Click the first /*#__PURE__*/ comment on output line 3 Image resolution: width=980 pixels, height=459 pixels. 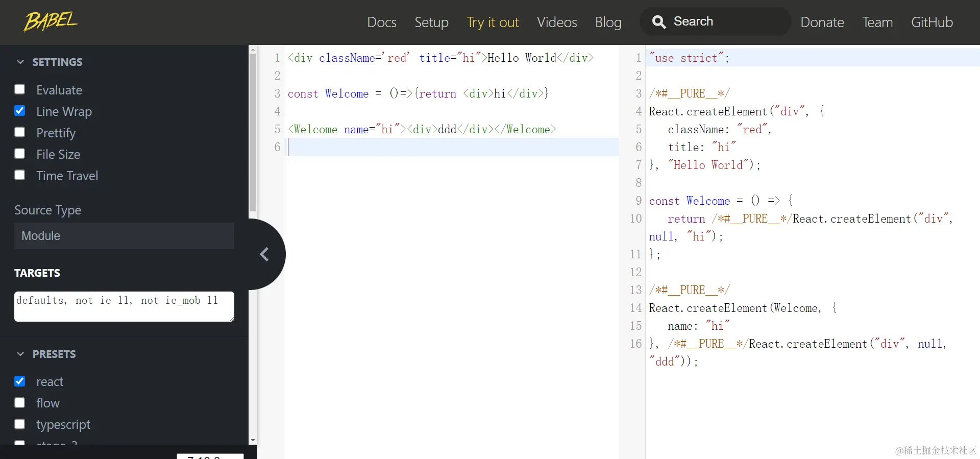click(689, 93)
